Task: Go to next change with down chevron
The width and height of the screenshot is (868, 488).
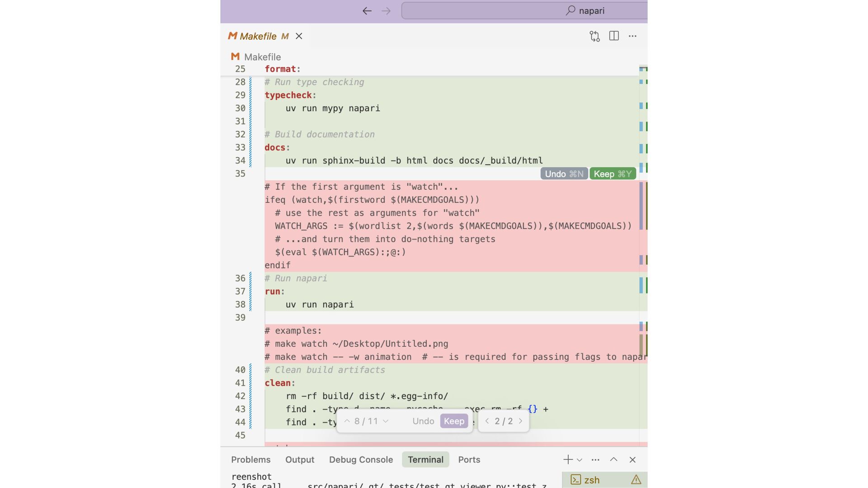Action: [386, 421]
